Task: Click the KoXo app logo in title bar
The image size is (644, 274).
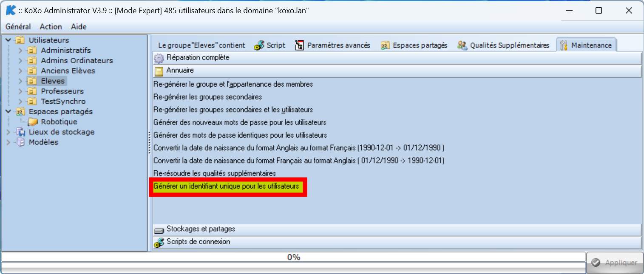Action: pyautogui.click(x=11, y=11)
